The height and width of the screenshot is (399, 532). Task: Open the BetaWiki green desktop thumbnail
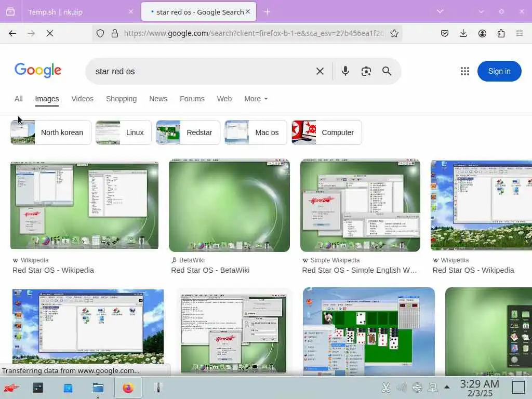[229, 206]
